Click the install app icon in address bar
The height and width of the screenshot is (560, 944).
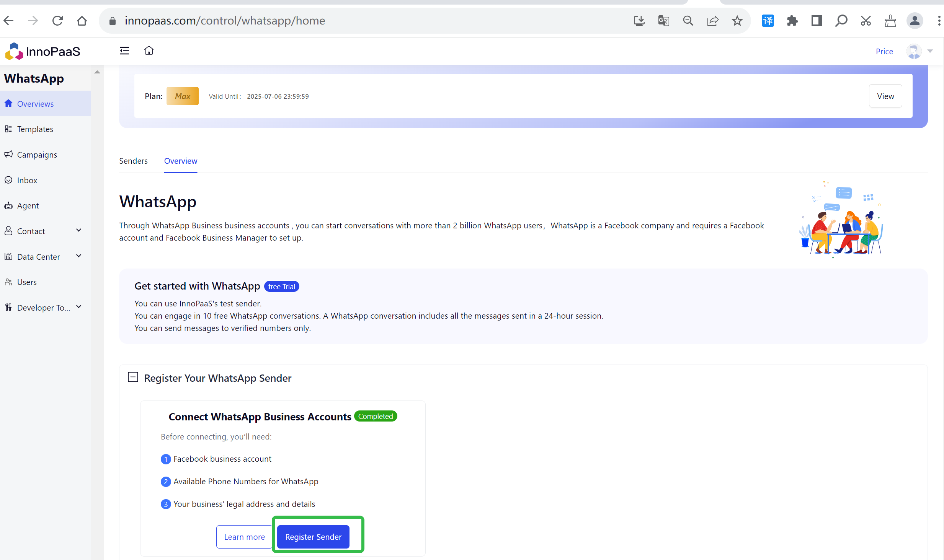click(x=639, y=21)
